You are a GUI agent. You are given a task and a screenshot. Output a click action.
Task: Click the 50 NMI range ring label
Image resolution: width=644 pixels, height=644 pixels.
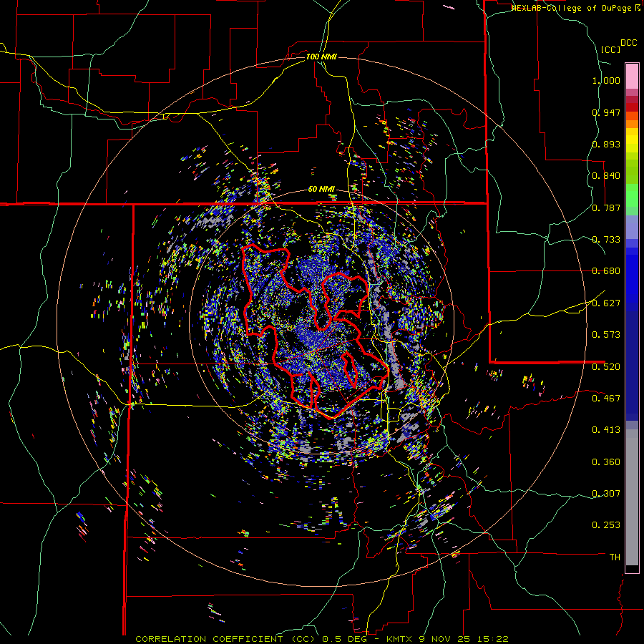pyautogui.click(x=321, y=189)
